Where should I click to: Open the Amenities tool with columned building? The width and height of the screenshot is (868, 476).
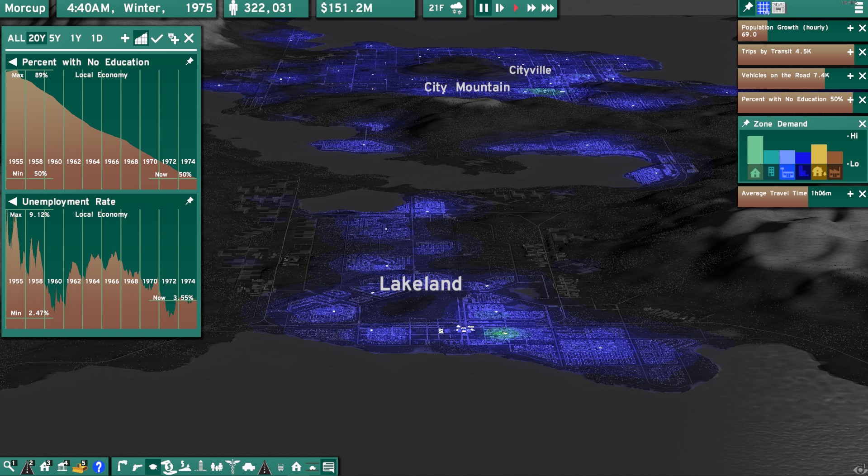click(62, 466)
